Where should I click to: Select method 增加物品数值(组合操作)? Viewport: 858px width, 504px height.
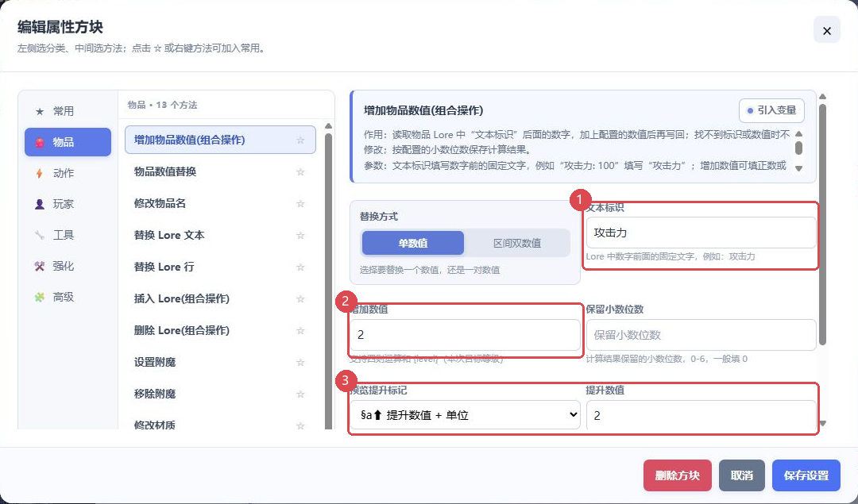(x=221, y=140)
